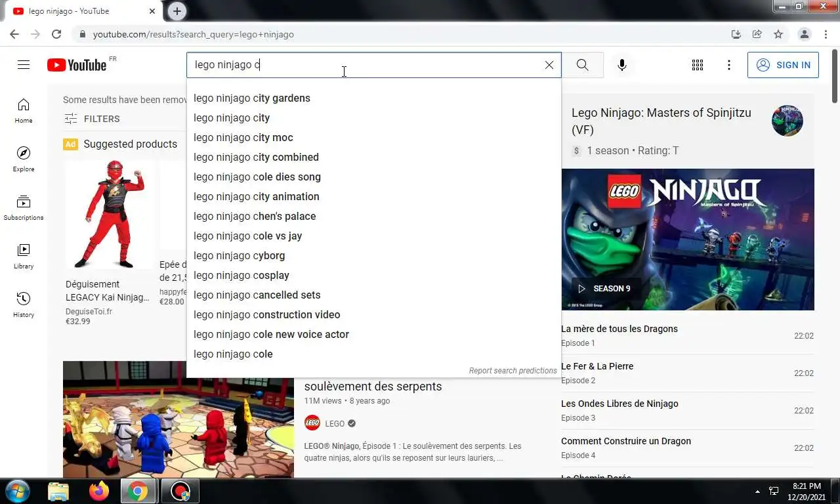The height and width of the screenshot is (504, 840).
Task: Open the LEGO channel link under video
Action: point(335,423)
